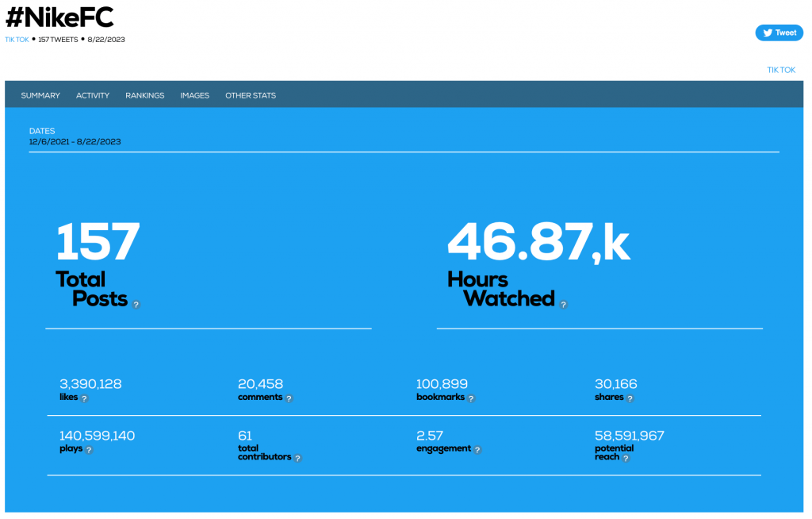Show the shares help tooltip icon
Screen dimensions: 812x519
(630, 398)
